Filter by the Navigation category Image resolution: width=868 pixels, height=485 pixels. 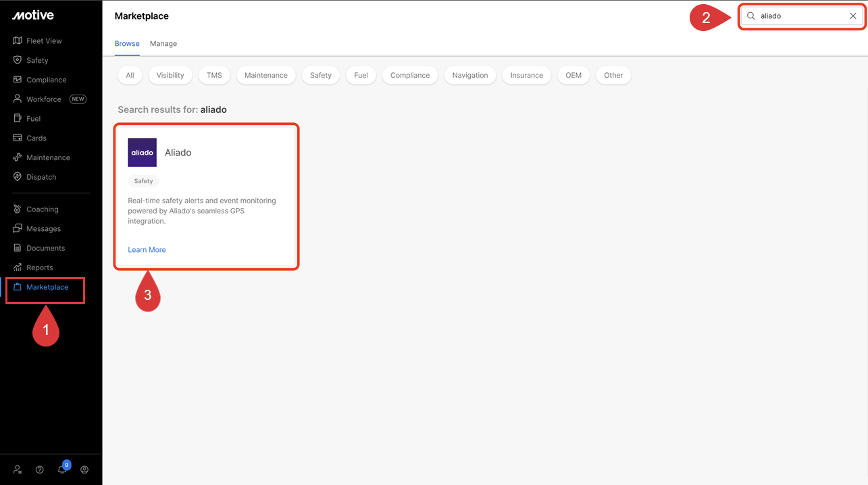(x=470, y=75)
